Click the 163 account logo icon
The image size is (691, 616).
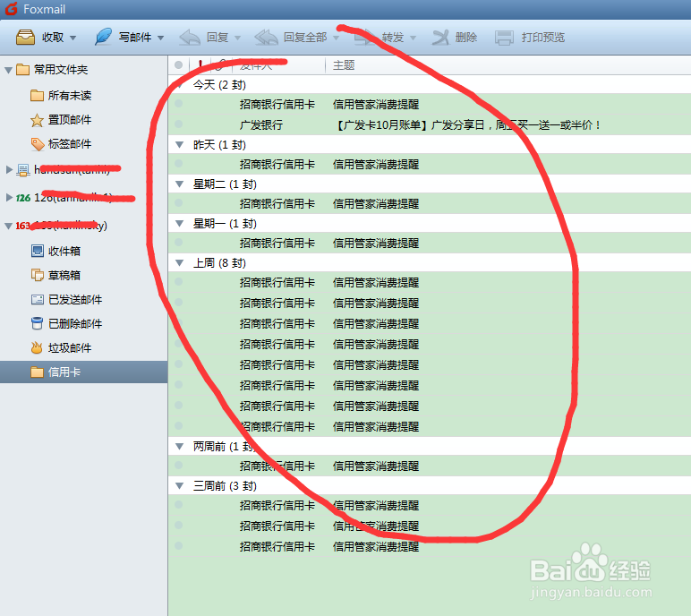(x=23, y=226)
